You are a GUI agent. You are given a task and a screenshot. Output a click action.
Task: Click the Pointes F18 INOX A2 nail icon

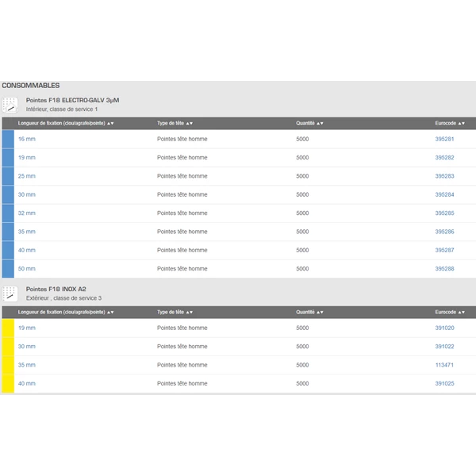click(x=10, y=294)
